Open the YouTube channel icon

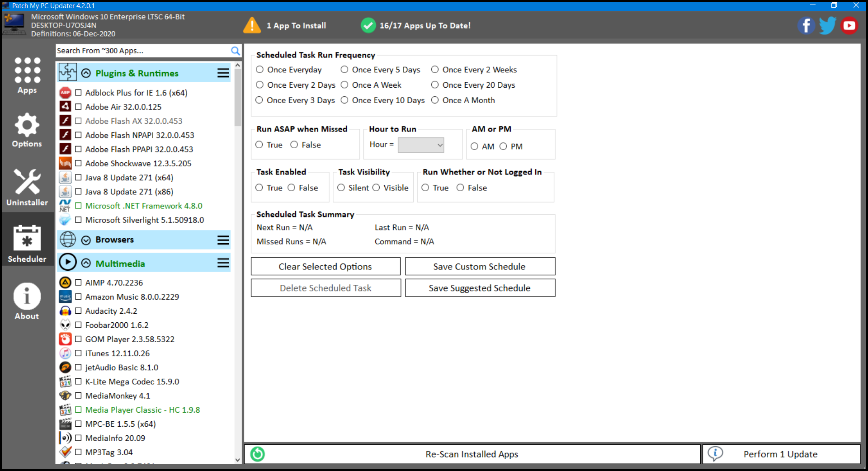click(x=849, y=26)
